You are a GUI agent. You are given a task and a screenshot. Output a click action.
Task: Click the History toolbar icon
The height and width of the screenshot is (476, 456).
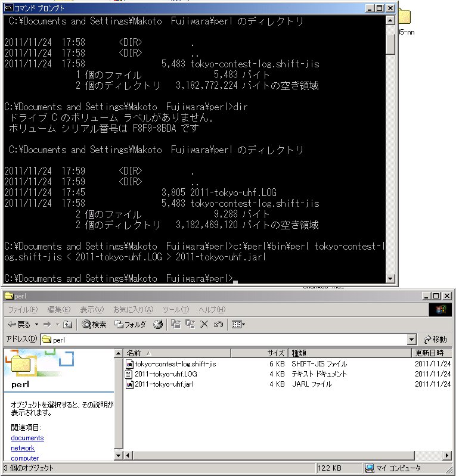[x=158, y=324]
